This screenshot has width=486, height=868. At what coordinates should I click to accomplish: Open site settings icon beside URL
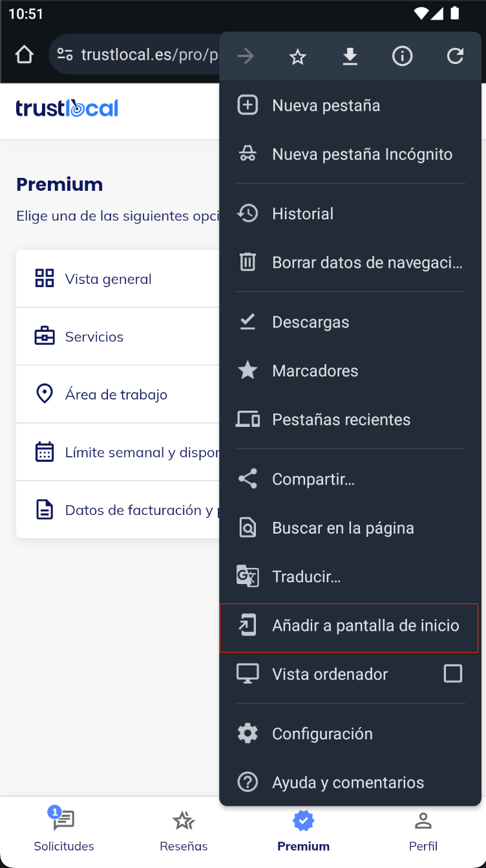[x=65, y=54]
